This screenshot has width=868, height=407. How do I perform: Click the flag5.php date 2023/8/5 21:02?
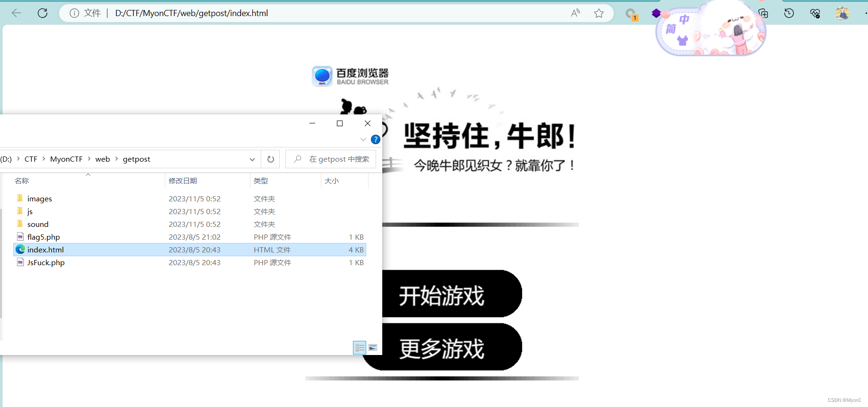[x=195, y=237]
